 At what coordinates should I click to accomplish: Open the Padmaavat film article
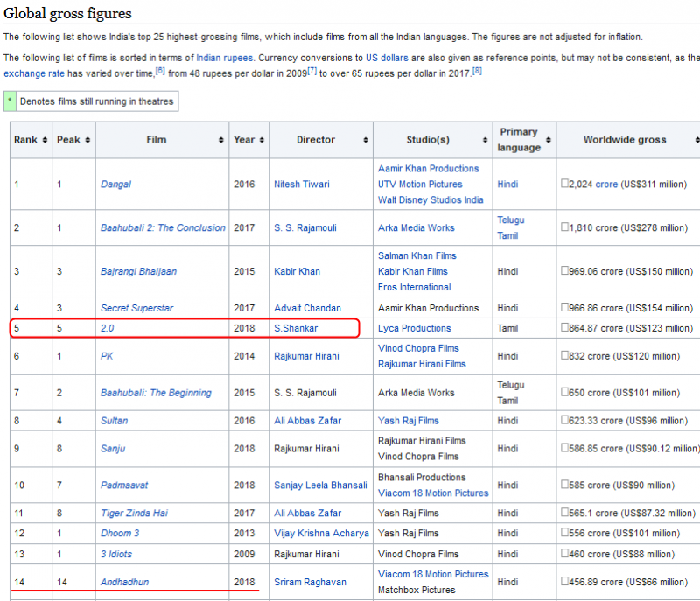point(124,486)
